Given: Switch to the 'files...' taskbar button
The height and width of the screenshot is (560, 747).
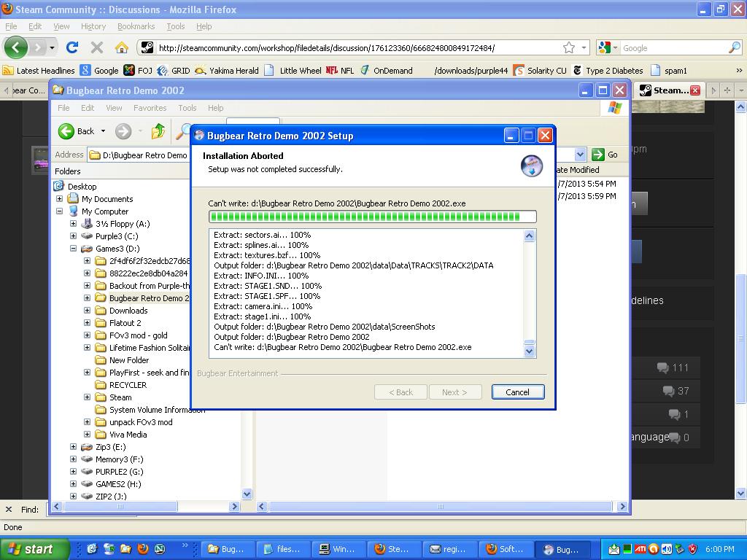Looking at the screenshot, I should pos(283,549).
